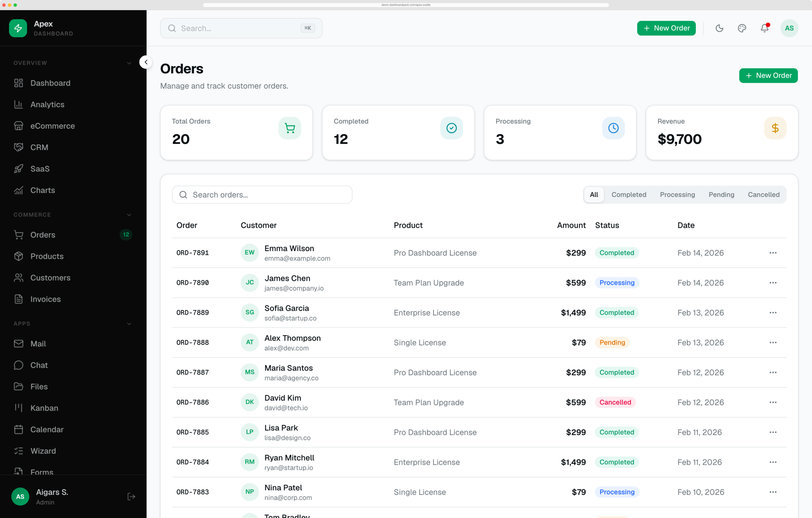Open notifications bell icon
This screenshot has height=518, width=812.
point(764,28)
